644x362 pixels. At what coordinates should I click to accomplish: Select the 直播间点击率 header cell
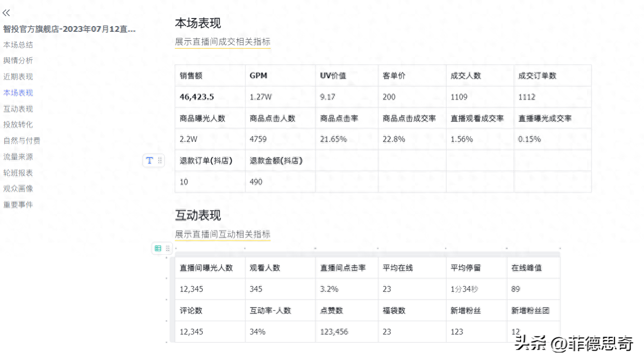tap(347, 268)
